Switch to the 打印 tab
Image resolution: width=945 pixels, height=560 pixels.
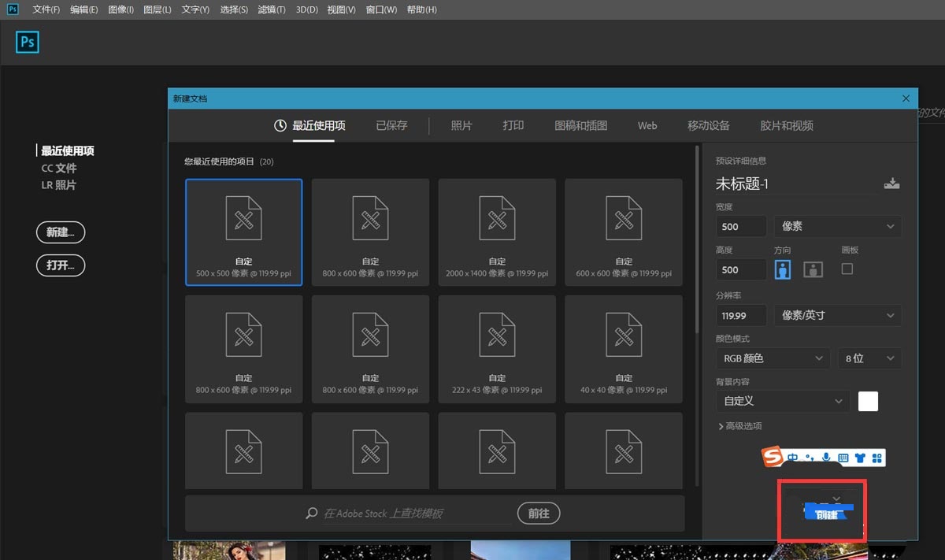coord(513,125)
